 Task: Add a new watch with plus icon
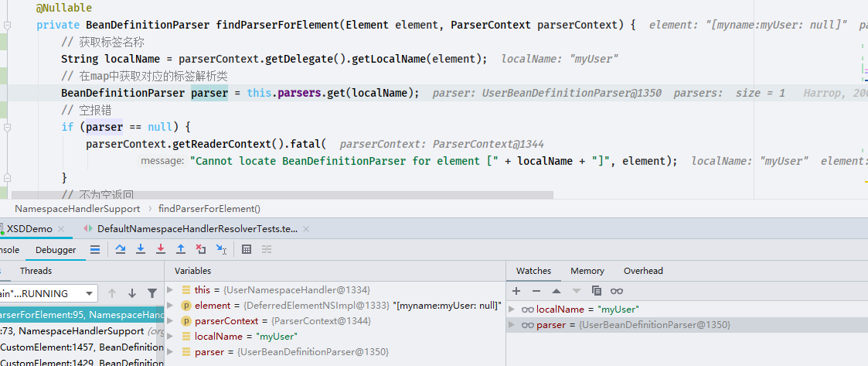(516, 291)
